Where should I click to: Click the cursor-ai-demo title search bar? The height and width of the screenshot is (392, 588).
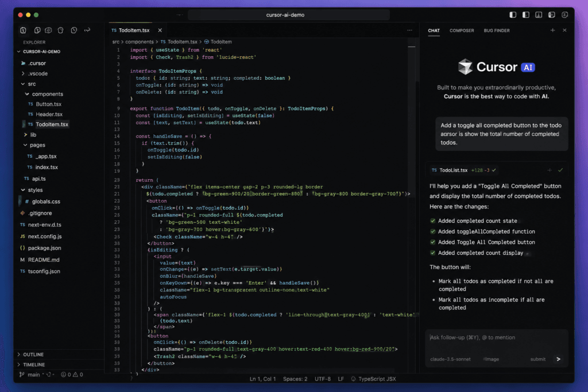[288, 15]
